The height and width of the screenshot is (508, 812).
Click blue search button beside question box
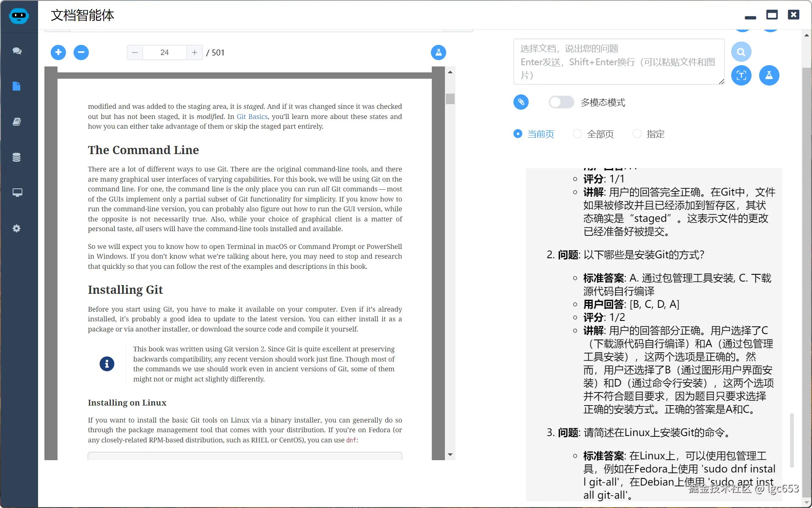coord(741,52)
